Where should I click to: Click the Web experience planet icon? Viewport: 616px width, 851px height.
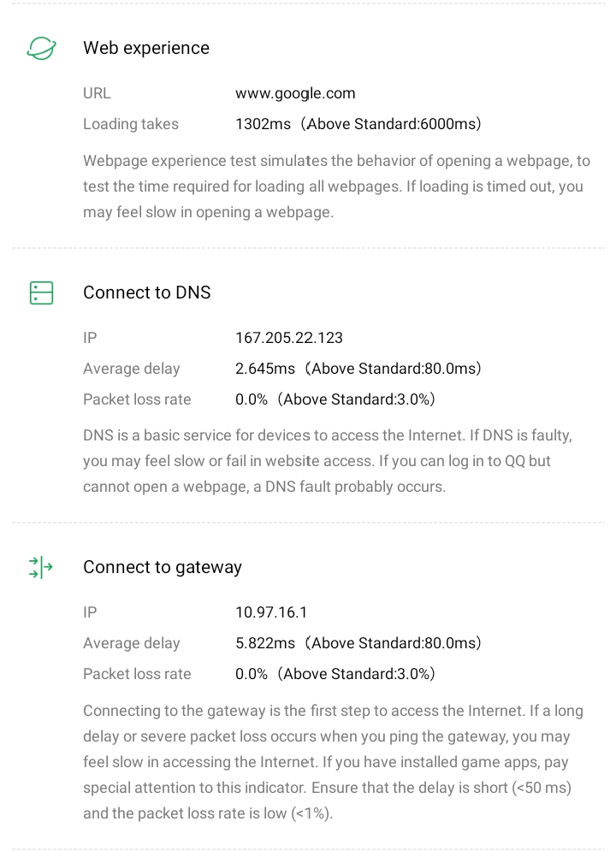41,48
